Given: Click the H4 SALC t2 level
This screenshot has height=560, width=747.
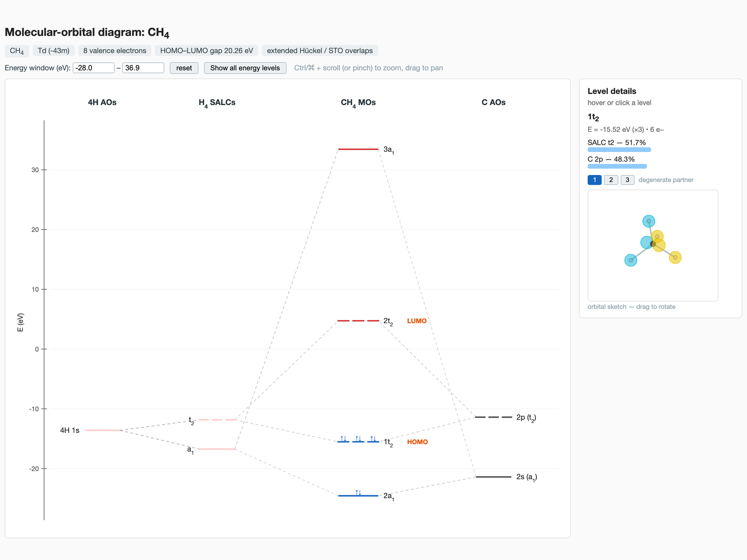Looking at the screenshot, I should [x=217, y=420].
